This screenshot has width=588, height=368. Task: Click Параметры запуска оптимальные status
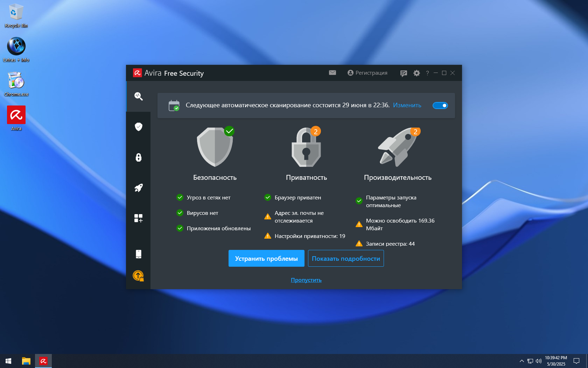click(x=386, y=201)
